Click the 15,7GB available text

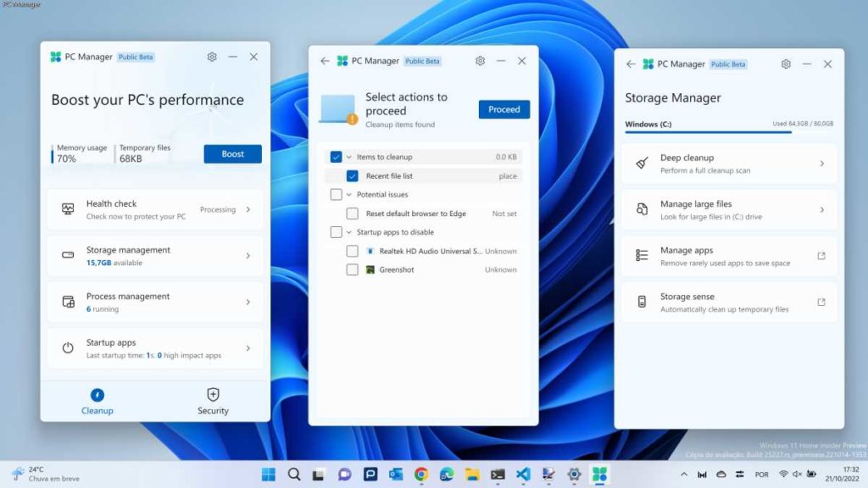114,263
